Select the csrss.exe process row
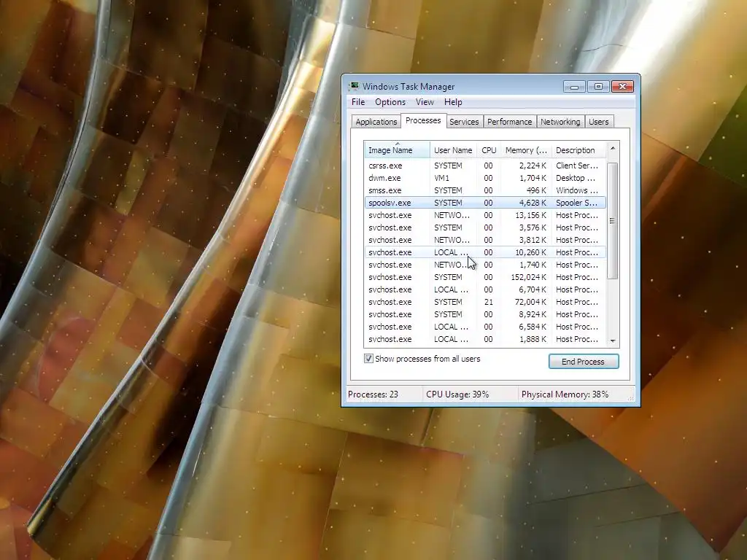The height and width of the screenshot is (560, 747). pyautogui.click(x=485, y=166)
